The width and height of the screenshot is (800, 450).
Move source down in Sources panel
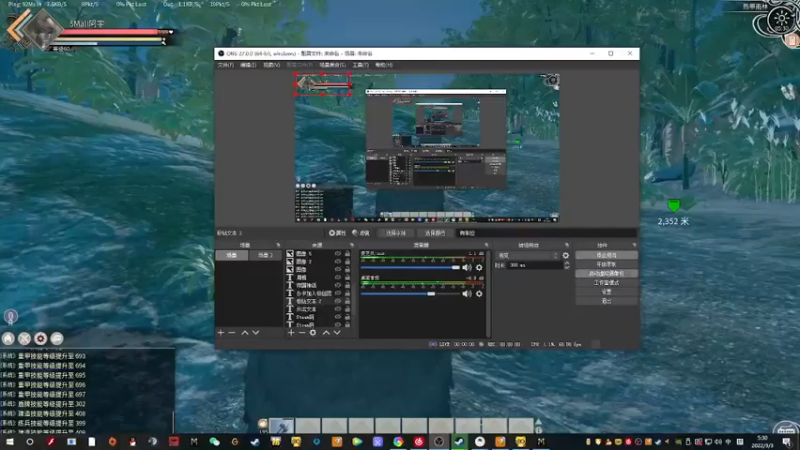337,333
